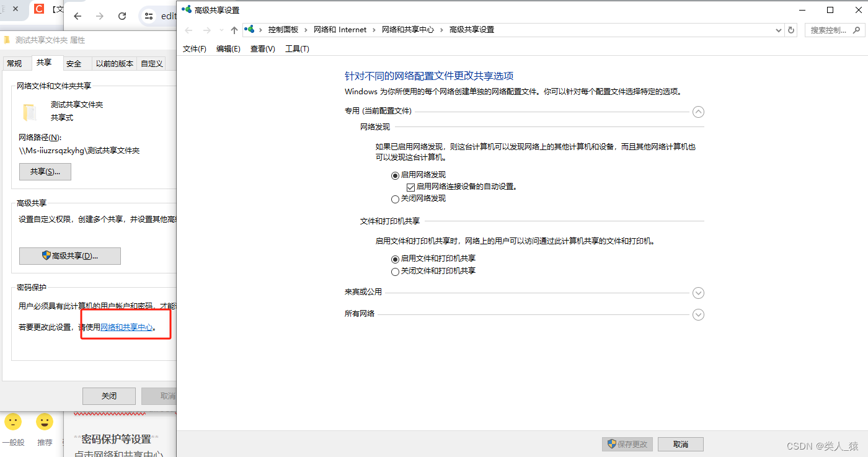868x457 pixels.
Task: Click browser forward arrow in background window
Action: click(x=99, y=16)
